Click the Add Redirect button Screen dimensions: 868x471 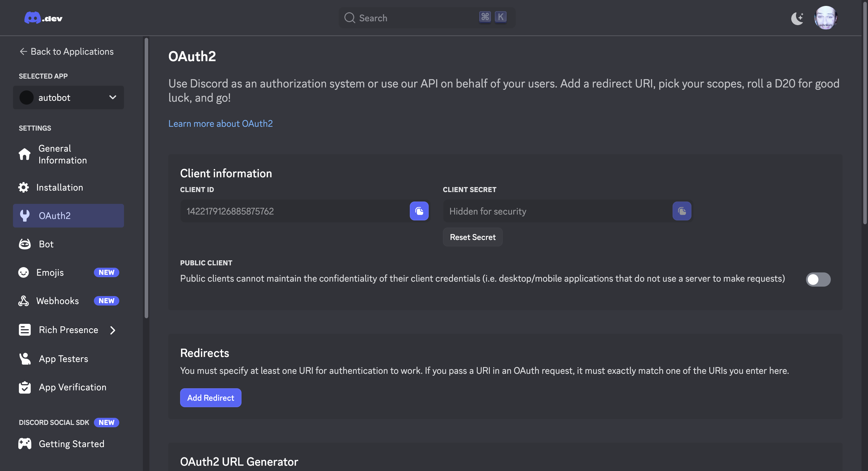point(211,398)
